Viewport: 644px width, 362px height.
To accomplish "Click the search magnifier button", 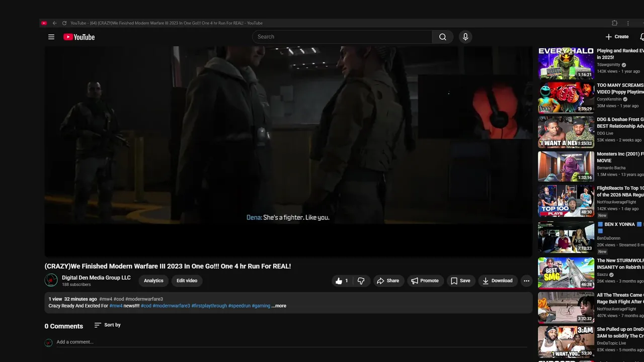I will pos(443,37).
